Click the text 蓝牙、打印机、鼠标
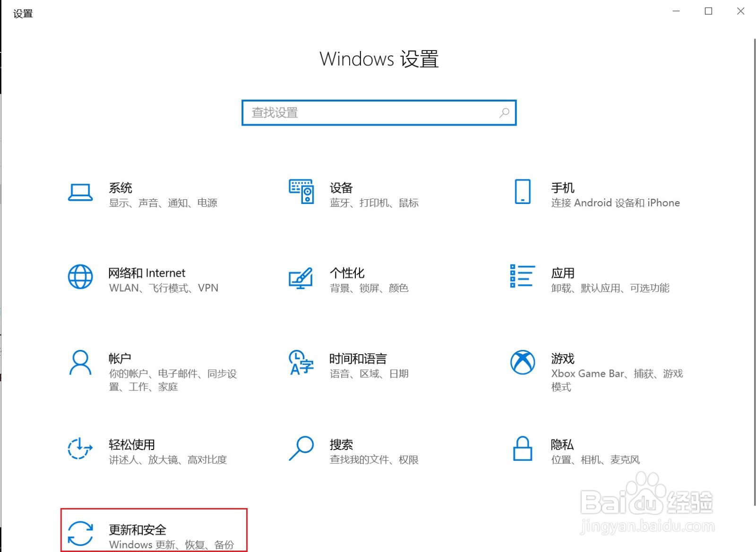This screenshot has width=756, height=552. 374,203
